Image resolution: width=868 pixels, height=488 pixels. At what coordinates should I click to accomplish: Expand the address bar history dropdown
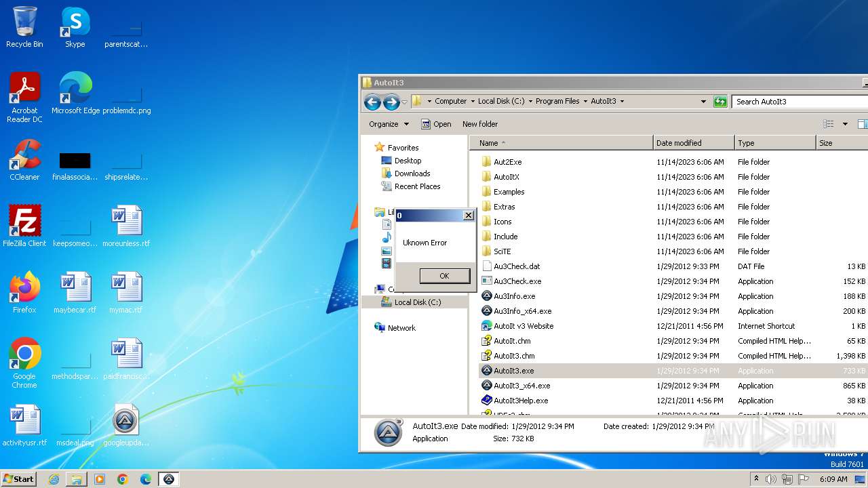click(703, 102)
